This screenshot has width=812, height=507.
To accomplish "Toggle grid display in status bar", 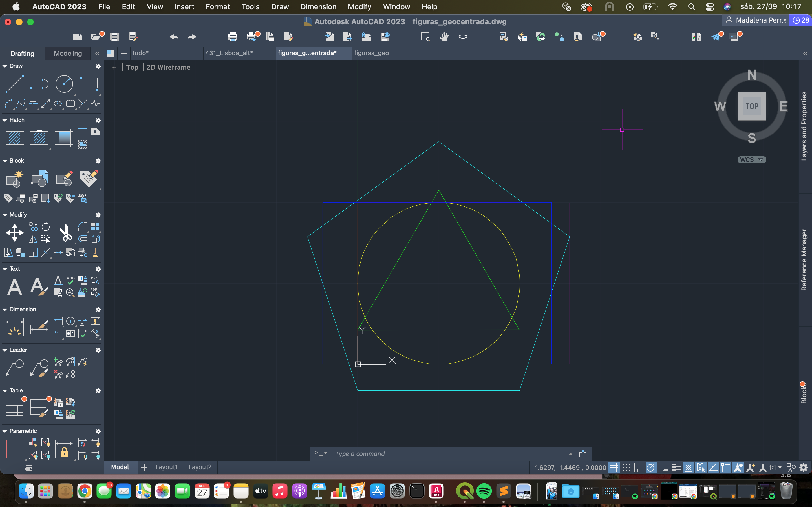I will (x=614, y=468).
